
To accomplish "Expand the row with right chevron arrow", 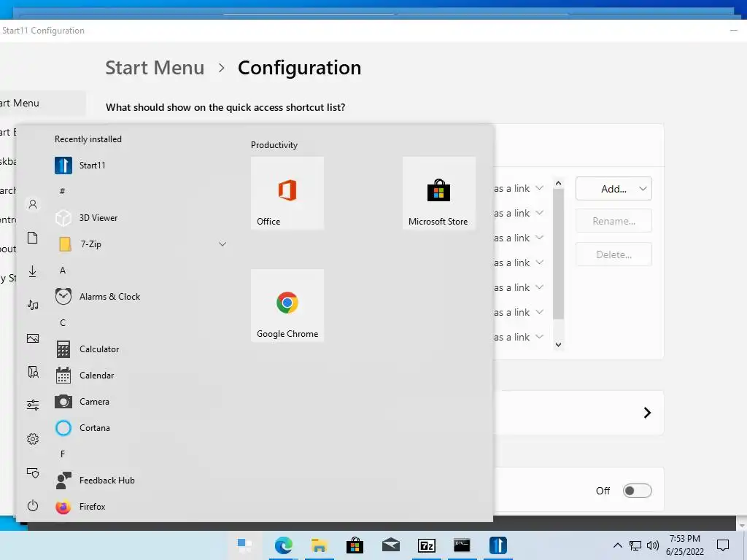I will (647, 413).
